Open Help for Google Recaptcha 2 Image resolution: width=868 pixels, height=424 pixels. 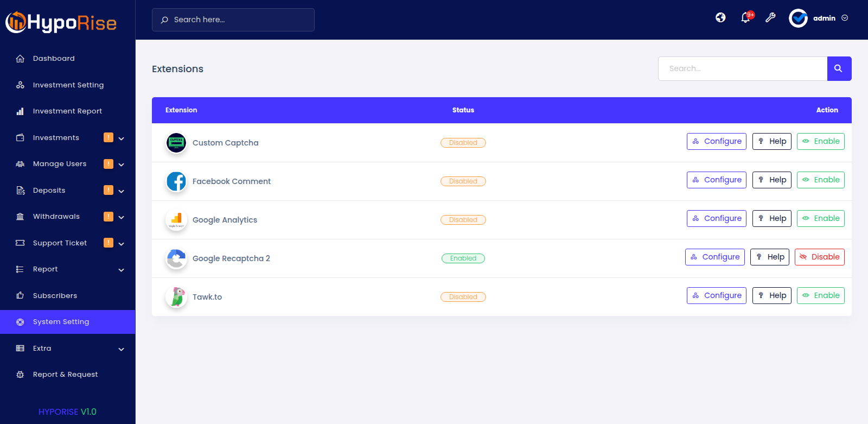[x=769, y=257]
